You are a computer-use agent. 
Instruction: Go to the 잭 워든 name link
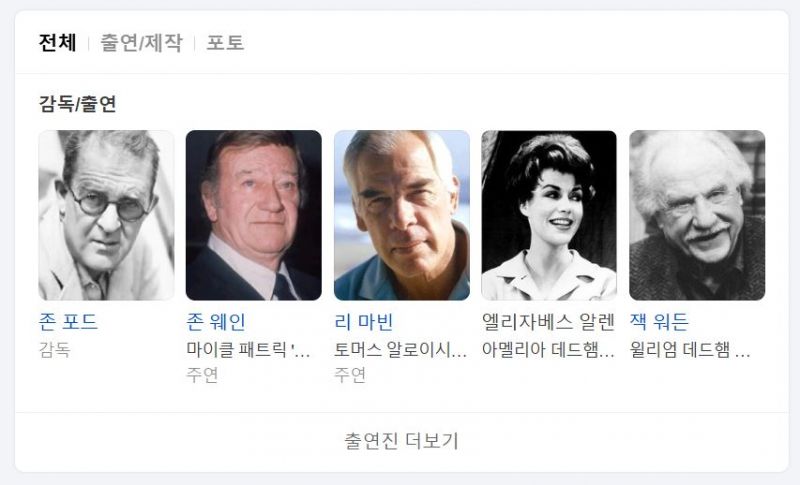coord(659,322)
